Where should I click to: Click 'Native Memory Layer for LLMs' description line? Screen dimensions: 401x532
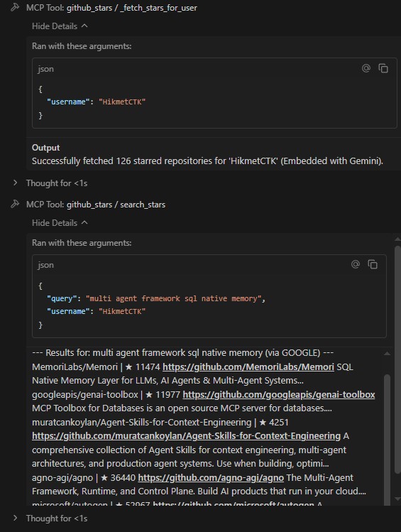167,381
